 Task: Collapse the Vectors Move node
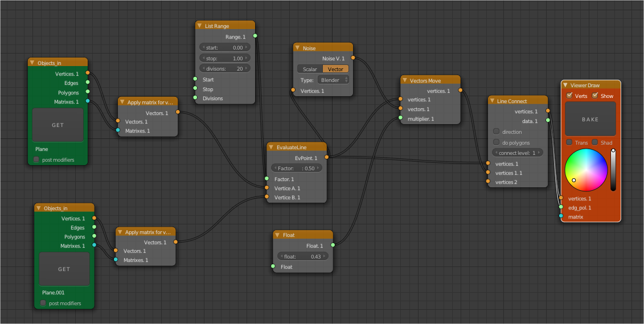404,80
